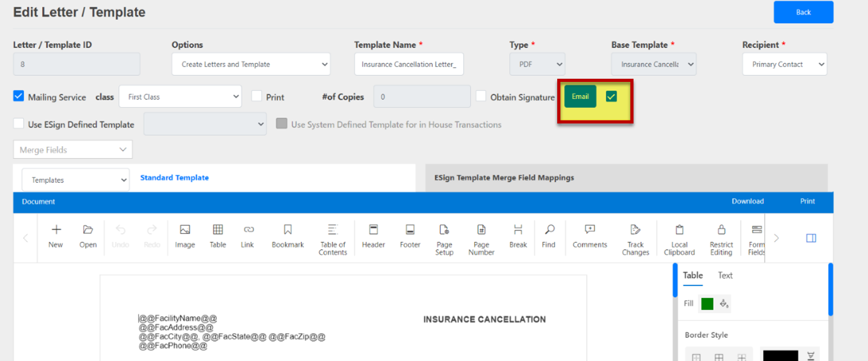Click the fill bucket icon
This screenshot has height=361, width=868.
(724, 304)
